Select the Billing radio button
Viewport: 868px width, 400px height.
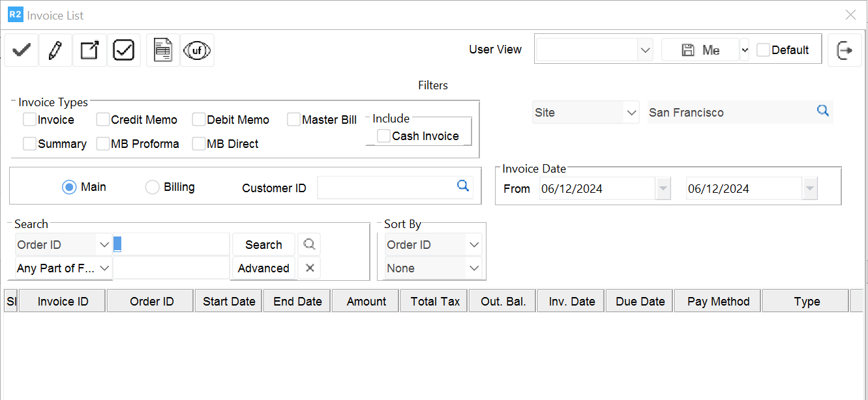(x=152, y=188)
